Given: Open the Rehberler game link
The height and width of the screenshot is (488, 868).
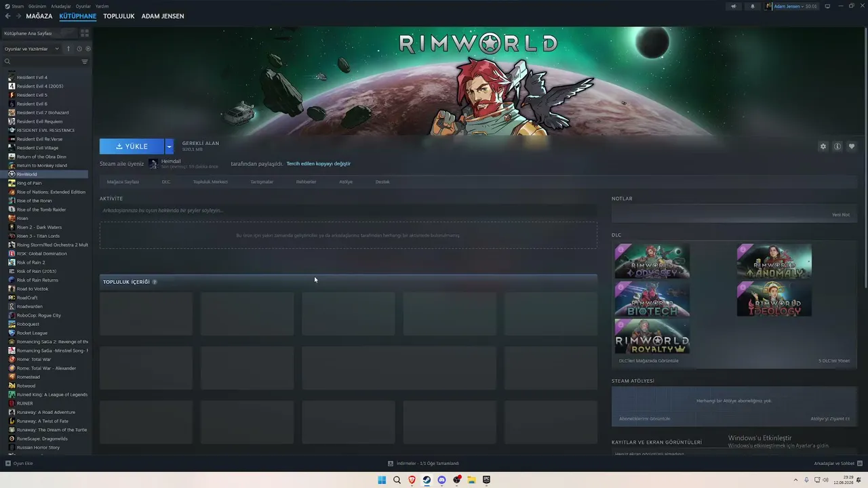Looking at the screenshot, I should point(306,182).
